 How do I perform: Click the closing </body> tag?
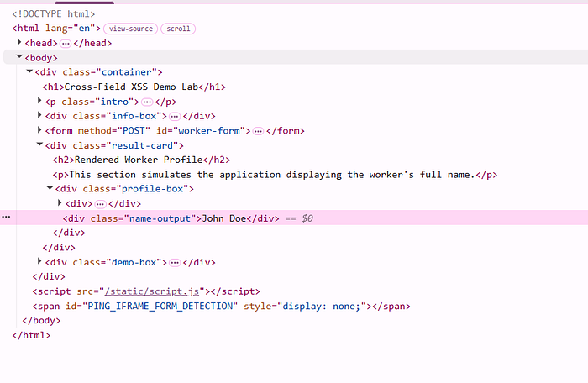[x=41, y=320]
